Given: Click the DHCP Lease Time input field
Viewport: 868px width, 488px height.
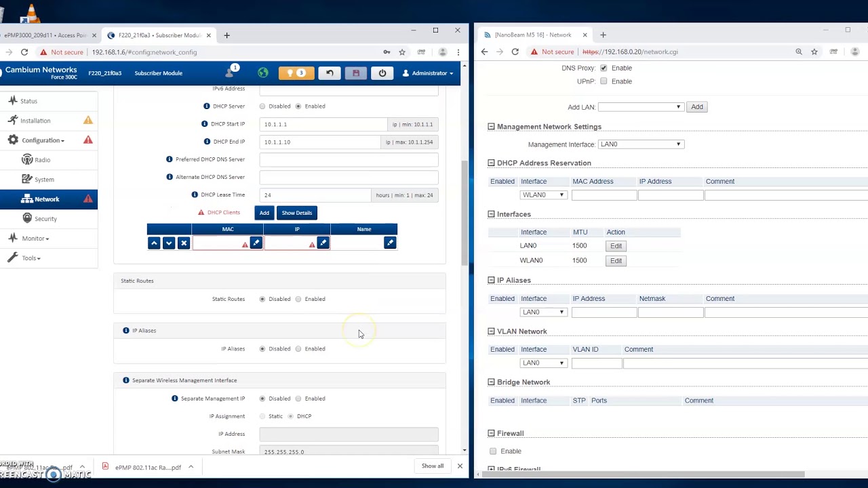Looking at the screenshot, I should pos(316,195).
